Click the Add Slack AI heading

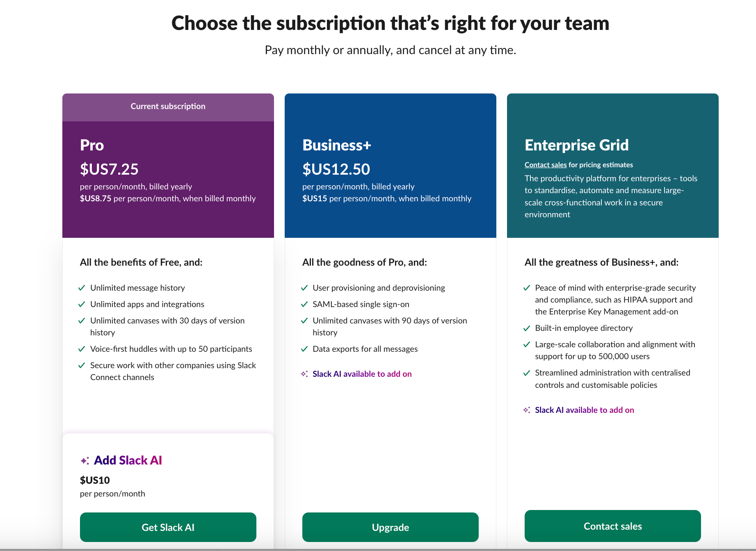point(128,460)
